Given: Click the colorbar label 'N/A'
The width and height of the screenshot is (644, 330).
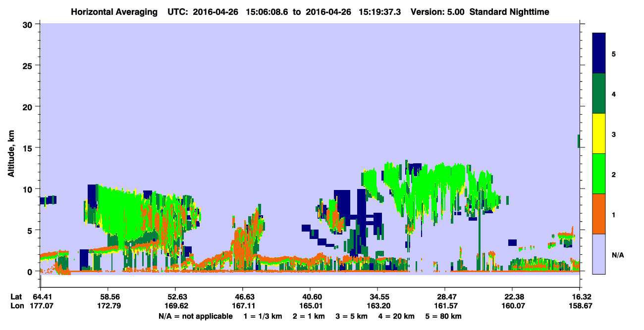Looking at the screenshot, I should click(617, 255).
